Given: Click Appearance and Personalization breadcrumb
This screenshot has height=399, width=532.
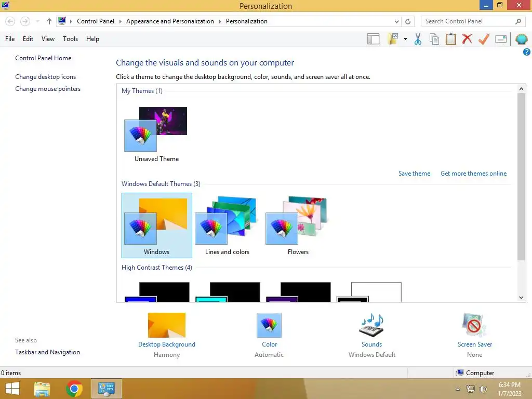Looking at the screenshot, I should (170, 21).
